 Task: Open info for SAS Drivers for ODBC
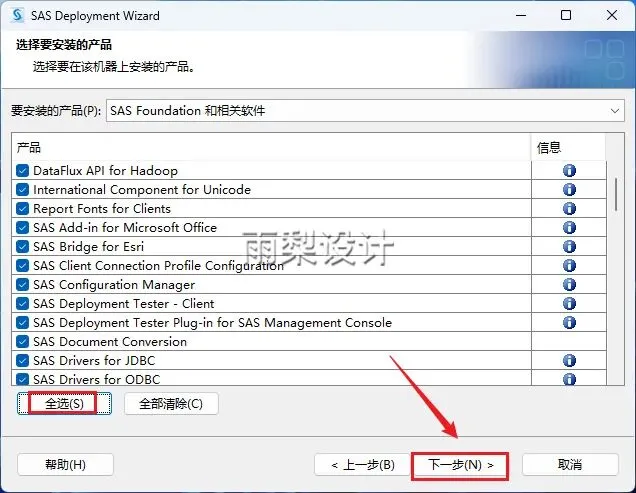569,379
